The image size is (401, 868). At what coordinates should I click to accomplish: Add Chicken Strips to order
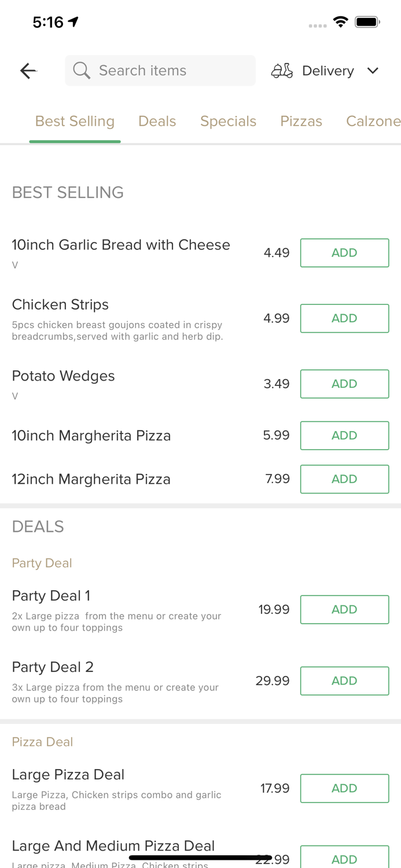pos(344,318)
